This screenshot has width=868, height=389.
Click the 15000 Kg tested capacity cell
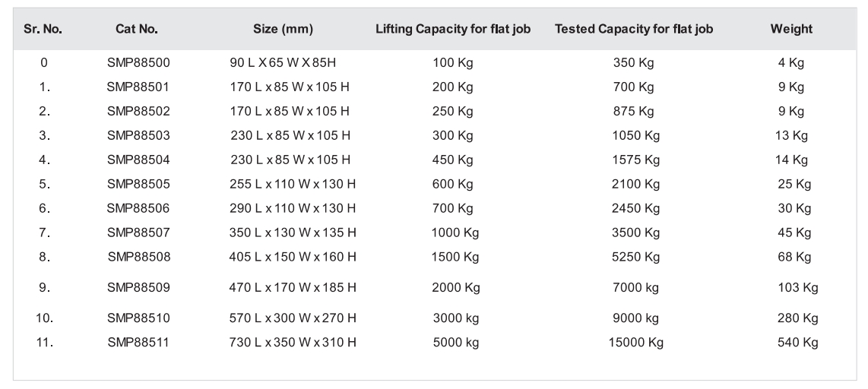[636, 343]
